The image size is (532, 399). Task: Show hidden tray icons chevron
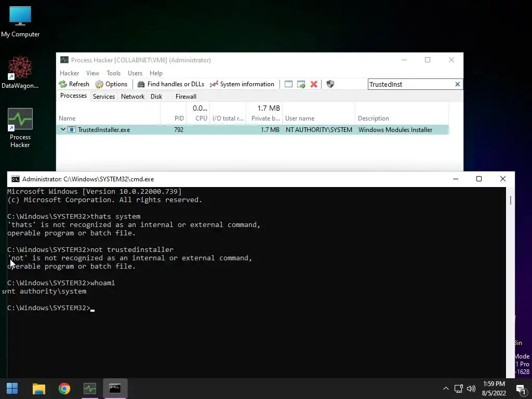(x=446, y=389)
